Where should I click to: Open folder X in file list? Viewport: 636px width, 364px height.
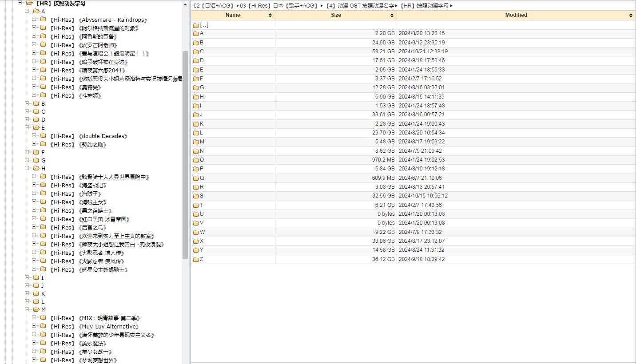202,241
